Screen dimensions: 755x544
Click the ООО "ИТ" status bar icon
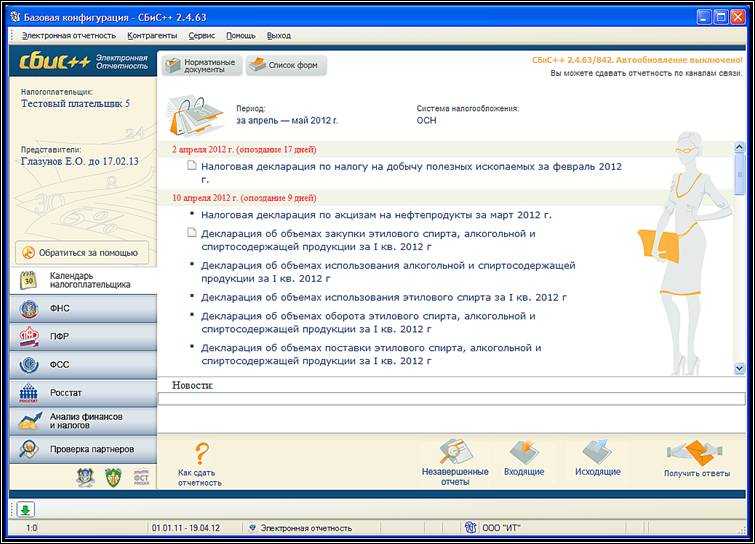click(471, 528)
